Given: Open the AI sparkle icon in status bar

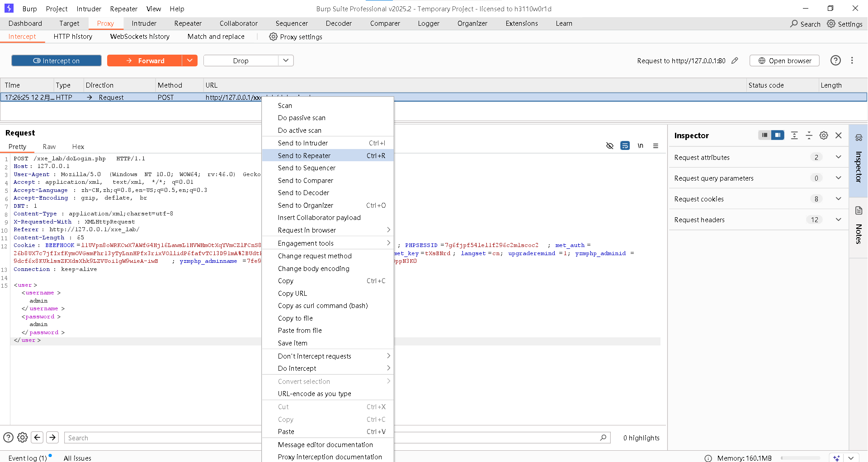Looking at the screenshot, I should [x=836, y=458].
